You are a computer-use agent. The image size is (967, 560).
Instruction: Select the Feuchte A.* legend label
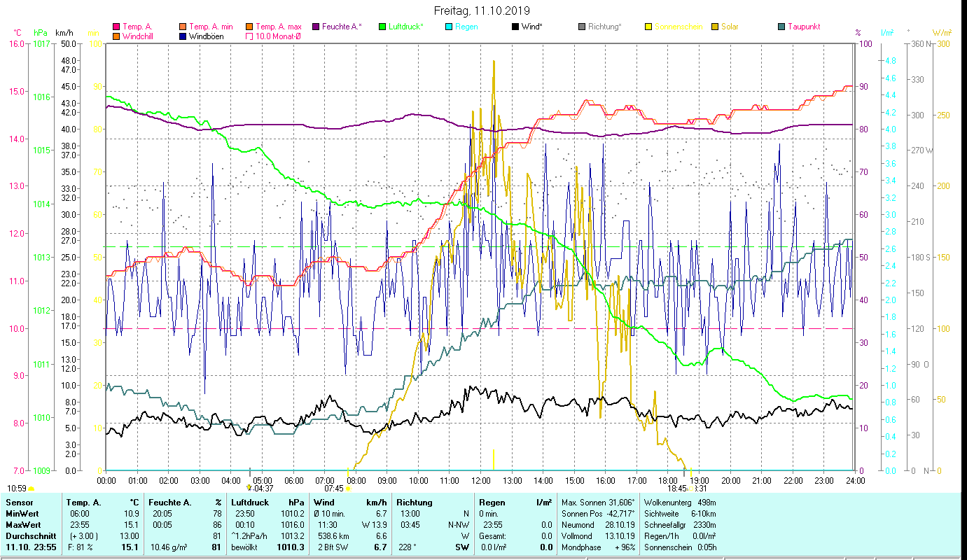[x=342, y=27]
